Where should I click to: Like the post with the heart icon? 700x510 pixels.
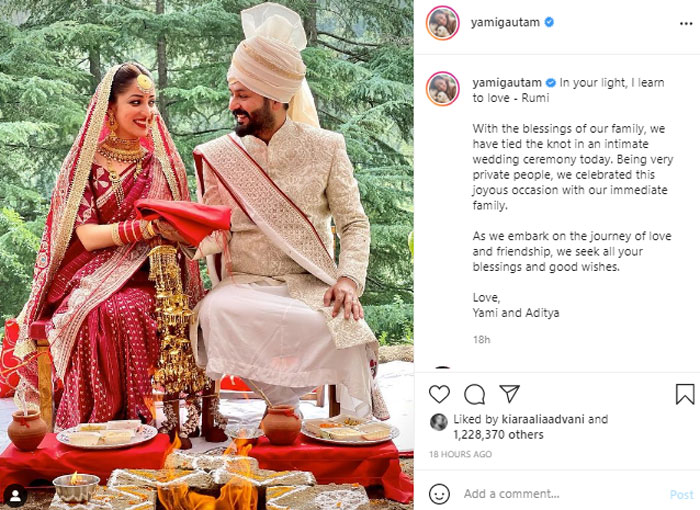click(439, 394)
